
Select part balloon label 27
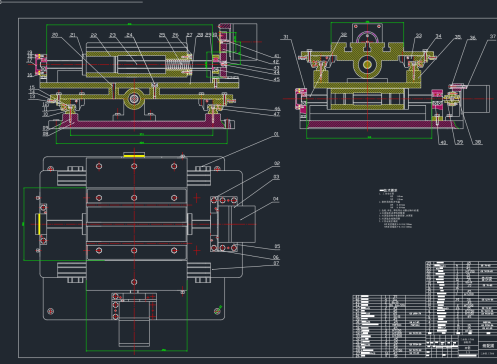click(x=189, y=35)
